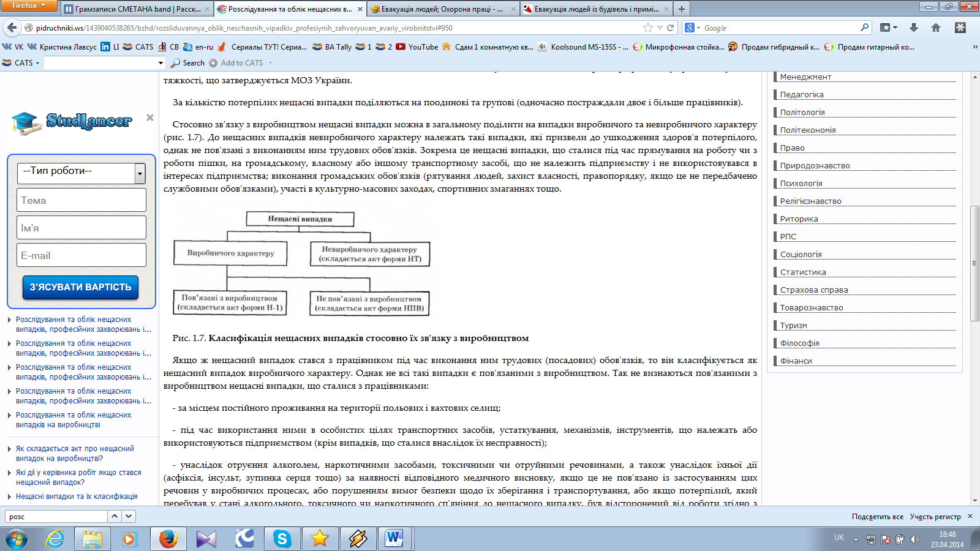Open Microsoft Word from taskbar
Viewport: 980px width, 551px height.
tap(395, 539)
